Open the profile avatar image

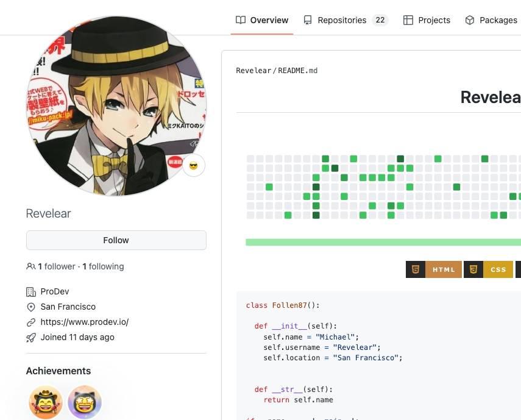(116, 105)
